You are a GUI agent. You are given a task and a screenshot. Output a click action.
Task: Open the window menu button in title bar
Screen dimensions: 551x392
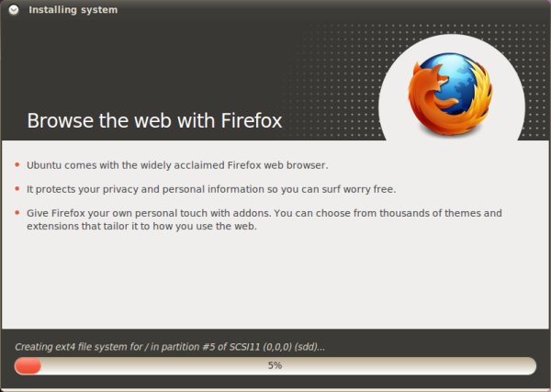[13, 10]
